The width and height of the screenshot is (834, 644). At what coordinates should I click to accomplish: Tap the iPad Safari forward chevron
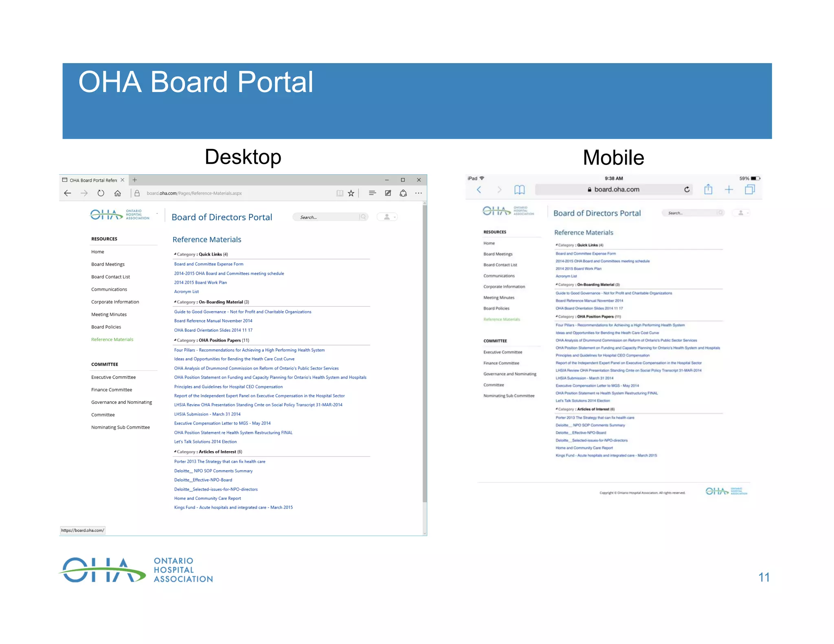499,189
